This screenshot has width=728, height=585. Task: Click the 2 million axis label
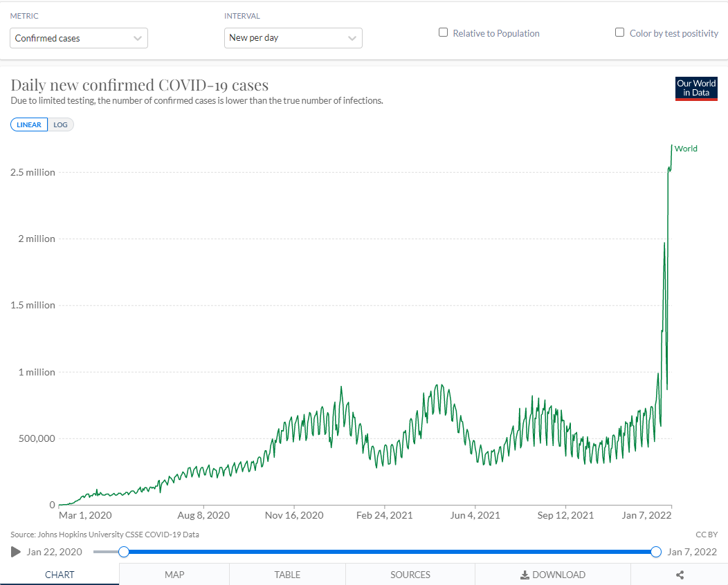[x=37, y=239]
